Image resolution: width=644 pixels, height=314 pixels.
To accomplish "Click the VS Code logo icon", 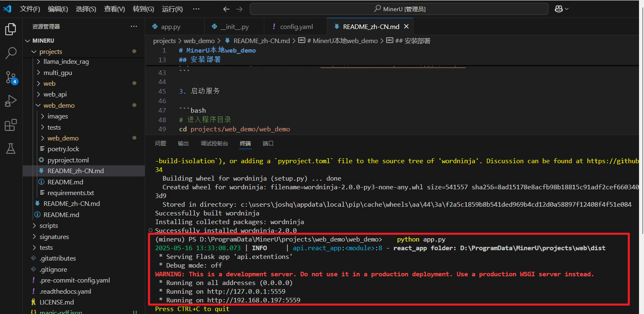I will pos(7,9).
